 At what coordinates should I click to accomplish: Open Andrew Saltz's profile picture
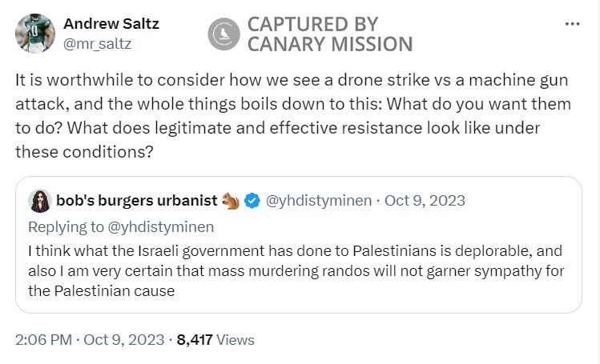pos(34,33)
